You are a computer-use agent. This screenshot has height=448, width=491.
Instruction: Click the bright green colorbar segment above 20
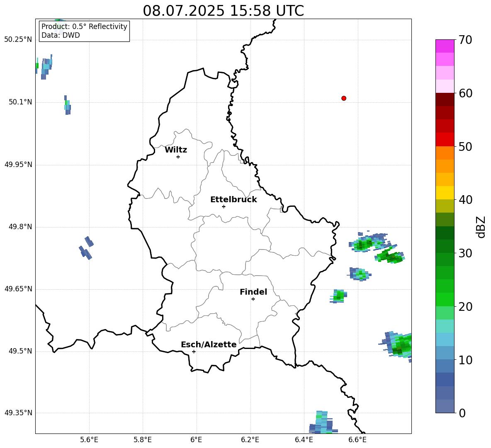click(445, 299)
